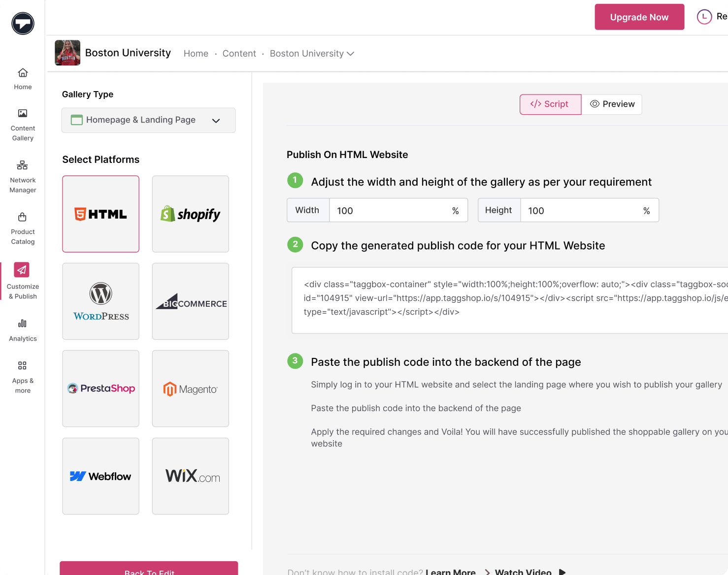Click the Taggbox logo icon
This screenshot has height=575, width=728.
23,23
